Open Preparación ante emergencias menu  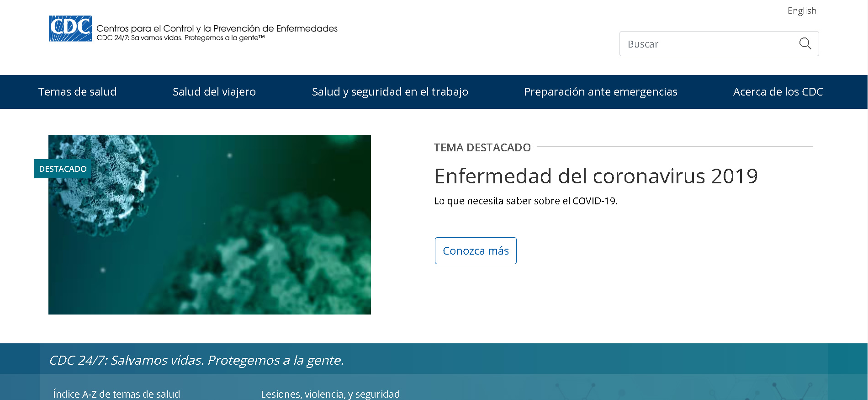pyautogui.click(x=601, y=92)
